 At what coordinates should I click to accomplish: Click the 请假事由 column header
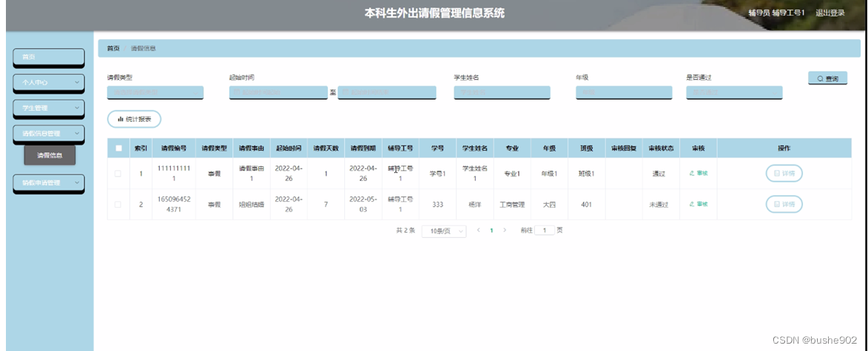tap(252, 149)
